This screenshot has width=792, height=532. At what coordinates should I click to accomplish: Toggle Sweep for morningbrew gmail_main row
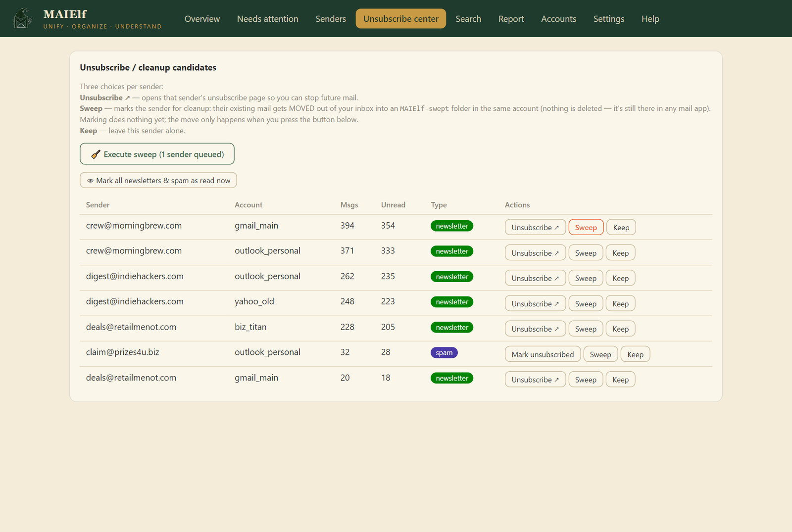pyautogui.click(x=586, y=227)
